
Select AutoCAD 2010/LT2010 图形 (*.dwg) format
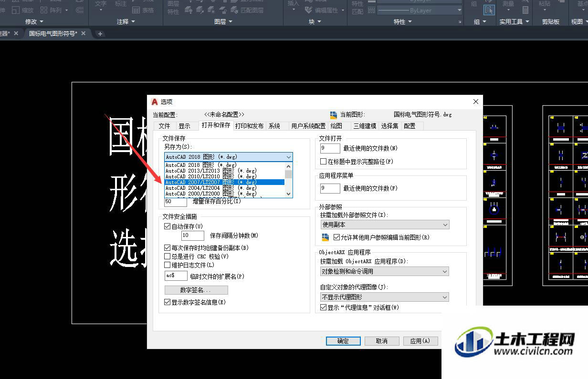224,176
